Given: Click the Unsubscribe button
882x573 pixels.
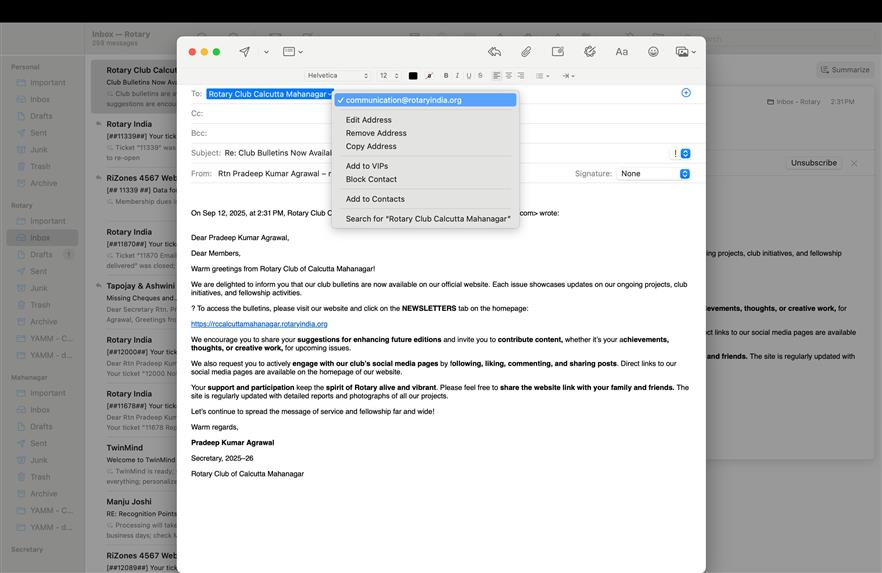Looking at the screenshot, I should [x=813, y=163].
